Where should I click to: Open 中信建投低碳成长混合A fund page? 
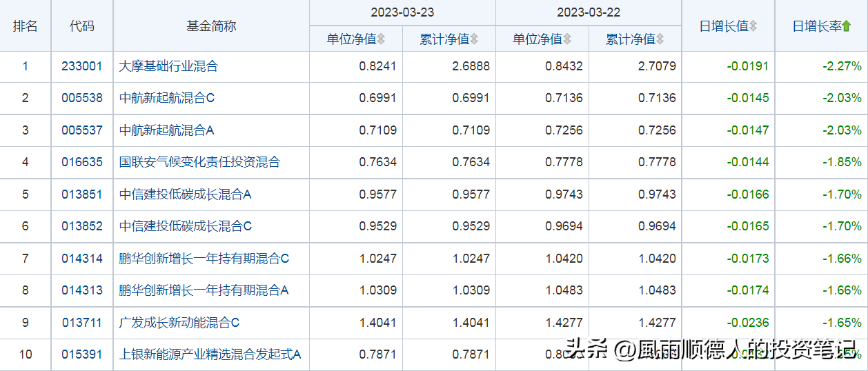pyautogui.click(x=186, y=194)
